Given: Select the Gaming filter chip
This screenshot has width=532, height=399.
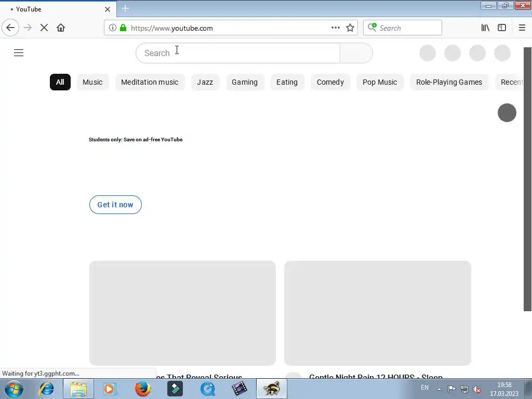Looking at the screenshot, I should point(245,82).
